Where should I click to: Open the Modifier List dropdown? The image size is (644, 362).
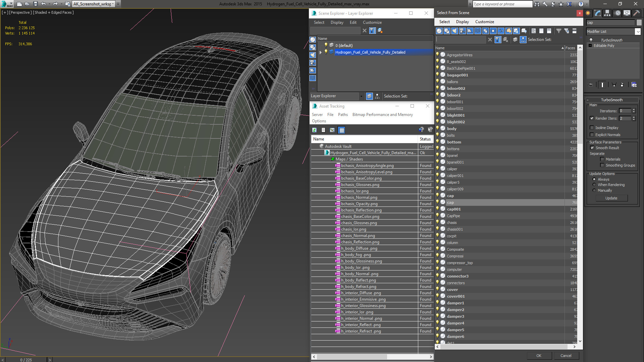point(638,32)
